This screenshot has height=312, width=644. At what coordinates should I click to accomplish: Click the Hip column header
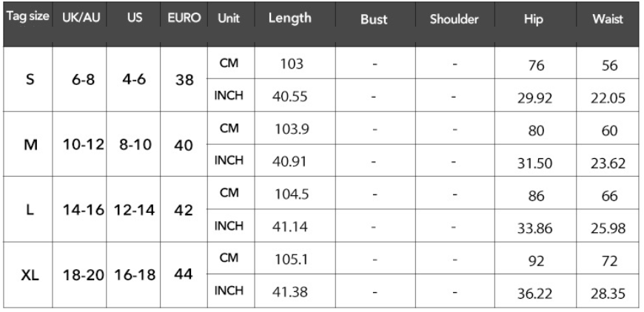point(534,19)
